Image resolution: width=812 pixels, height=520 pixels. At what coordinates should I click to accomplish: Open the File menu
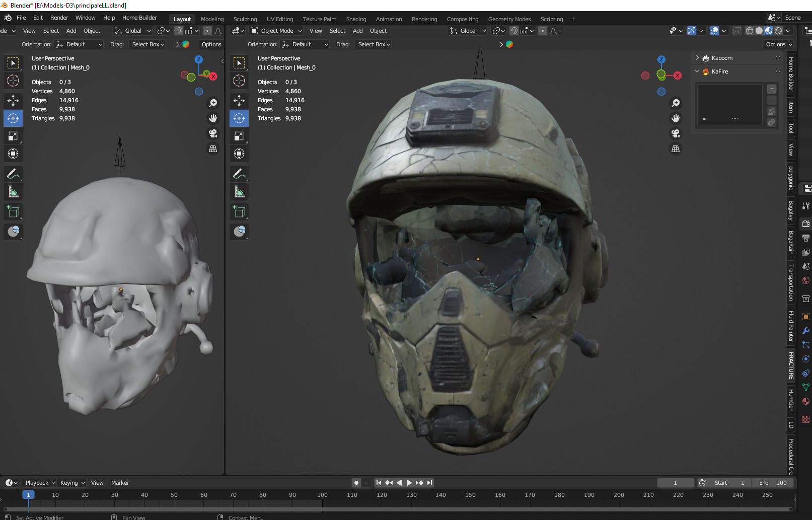(21, 18)
